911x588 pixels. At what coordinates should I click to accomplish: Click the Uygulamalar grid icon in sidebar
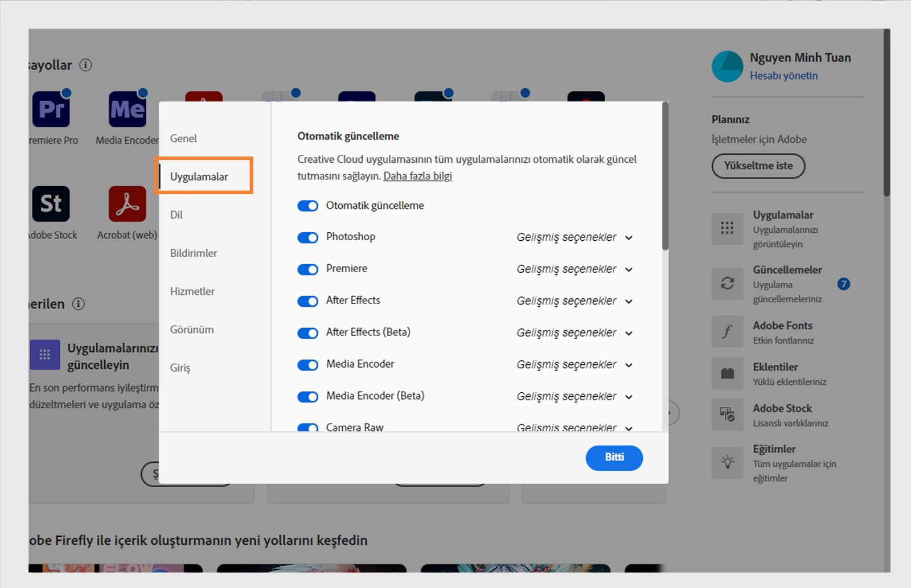[727, 229]
